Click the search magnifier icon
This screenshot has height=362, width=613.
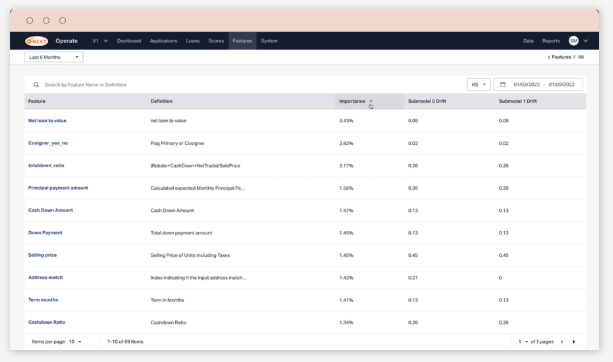[36, 84]
